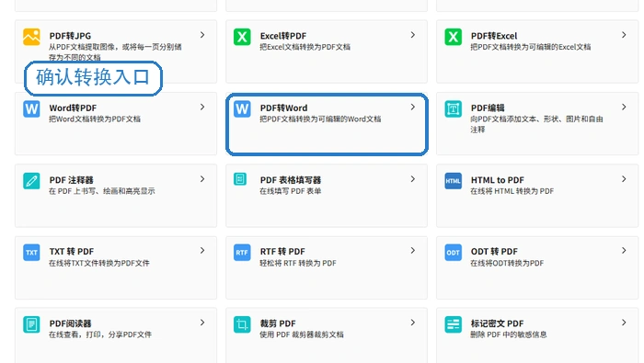Click the PDF 注释器 pencil icon
Image resolution: width=644 pixels, height=363 pixels.
[31, 181]
